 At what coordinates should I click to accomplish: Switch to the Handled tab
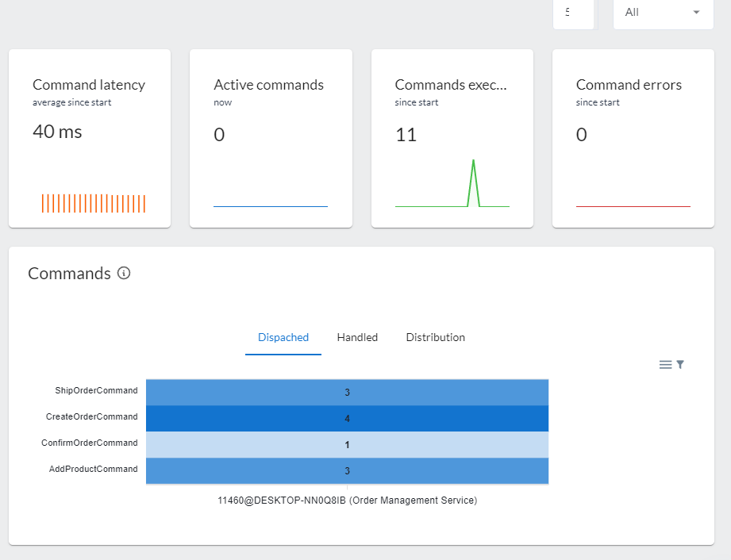(x=357, y=337)
